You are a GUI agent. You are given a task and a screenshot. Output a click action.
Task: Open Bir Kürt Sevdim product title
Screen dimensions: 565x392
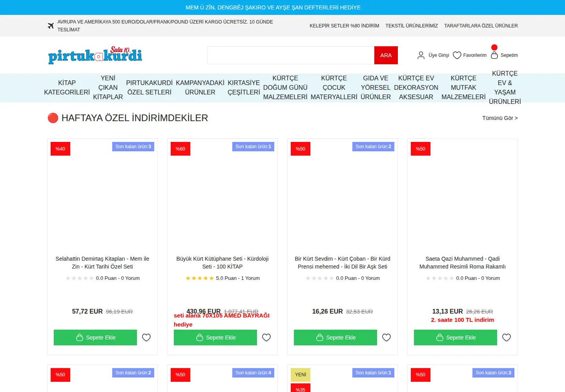pos(343,263)
